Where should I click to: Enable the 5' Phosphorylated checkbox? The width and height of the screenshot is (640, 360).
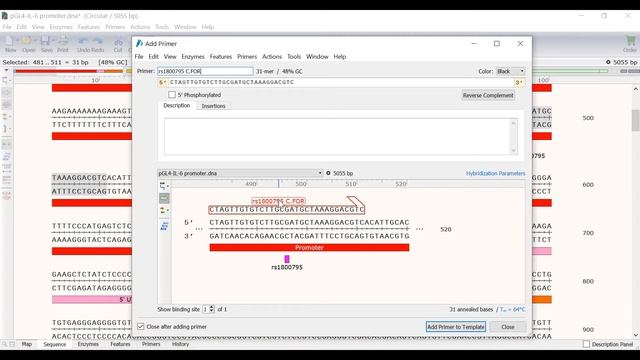tap(172, 95)
